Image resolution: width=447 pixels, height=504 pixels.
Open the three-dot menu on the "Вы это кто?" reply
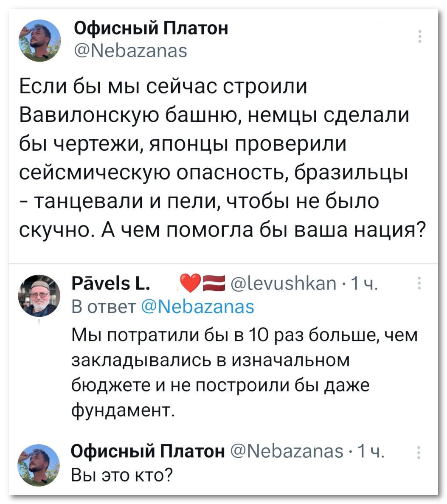419,454
